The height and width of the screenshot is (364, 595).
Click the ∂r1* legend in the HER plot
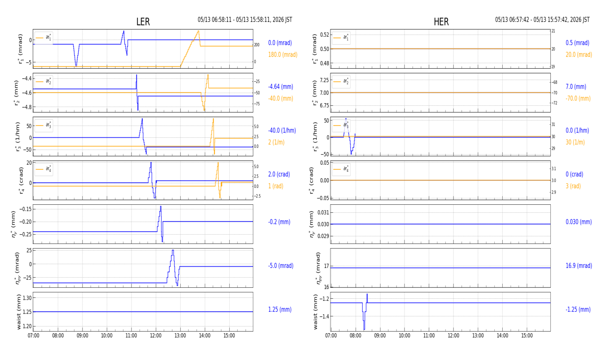[x=341, y=37]
